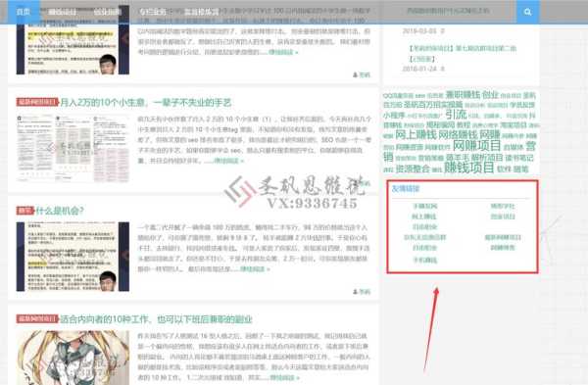Click the 随笔 badge before 什么是机会
The width and height of the screenshot is (588, 385).
pyautogui.click(x=25, y=211)
